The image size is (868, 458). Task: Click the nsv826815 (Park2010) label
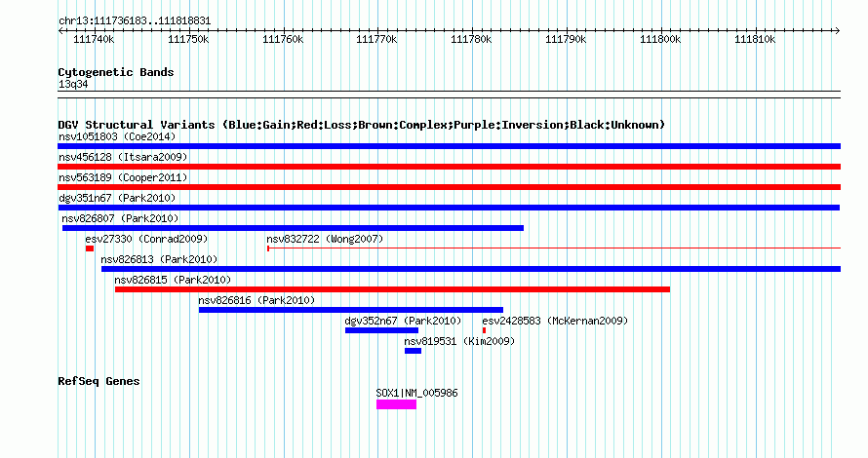pos(173,280)
